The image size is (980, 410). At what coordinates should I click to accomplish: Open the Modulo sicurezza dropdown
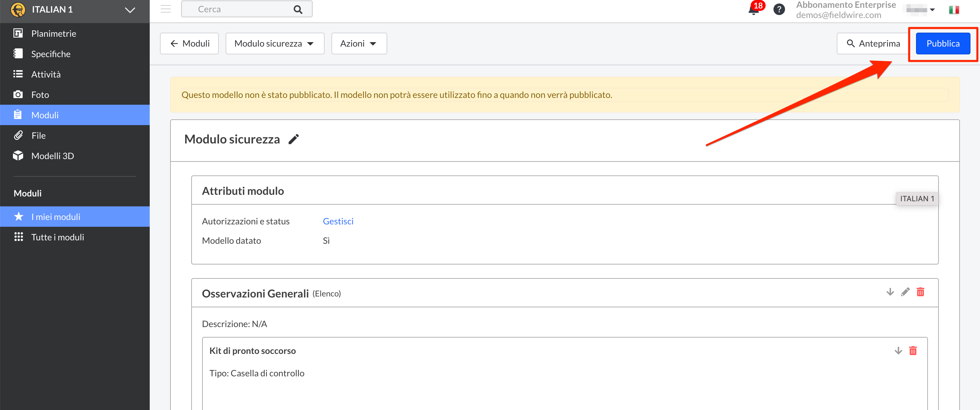[275, 43]
